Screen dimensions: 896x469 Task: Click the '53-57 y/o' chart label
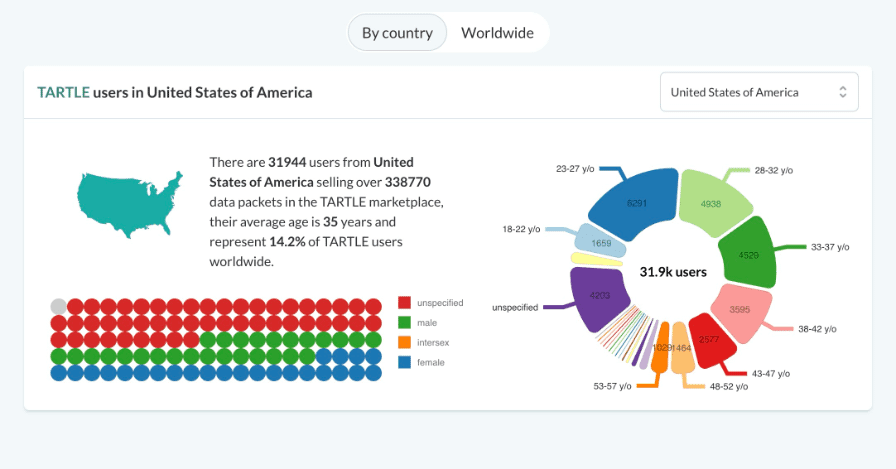tap(612, 386)
